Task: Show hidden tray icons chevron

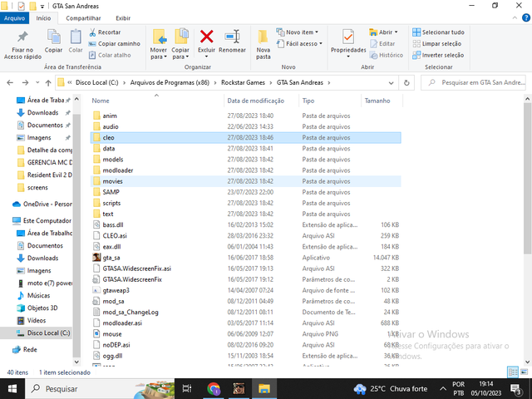Action: (x=443, y=389)
